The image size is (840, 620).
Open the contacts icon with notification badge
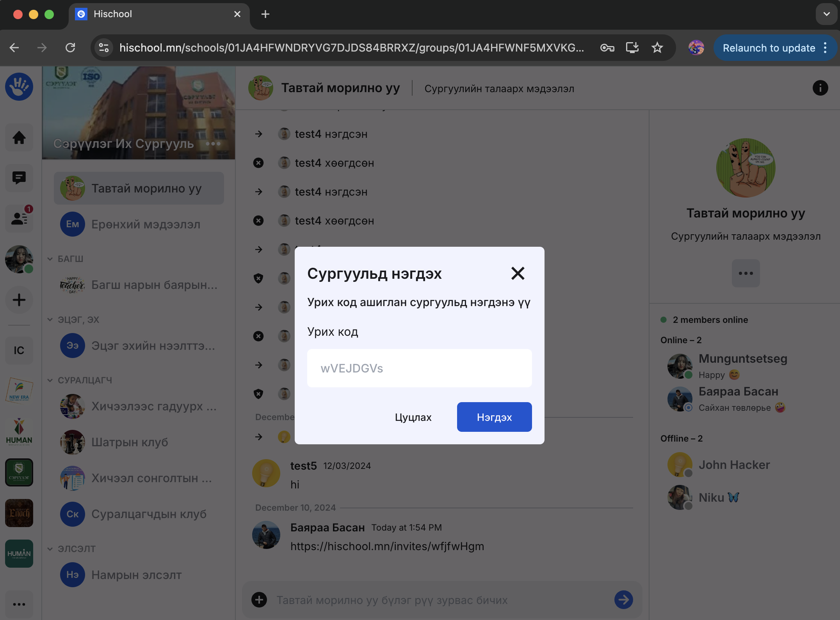tap(19, 218)
